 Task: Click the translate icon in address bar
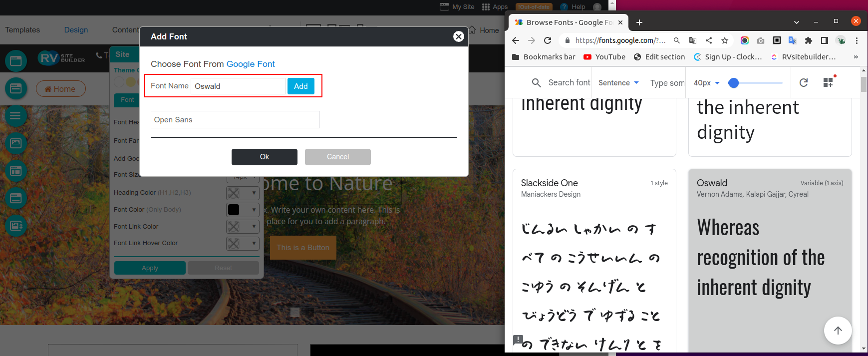(693, 40)
